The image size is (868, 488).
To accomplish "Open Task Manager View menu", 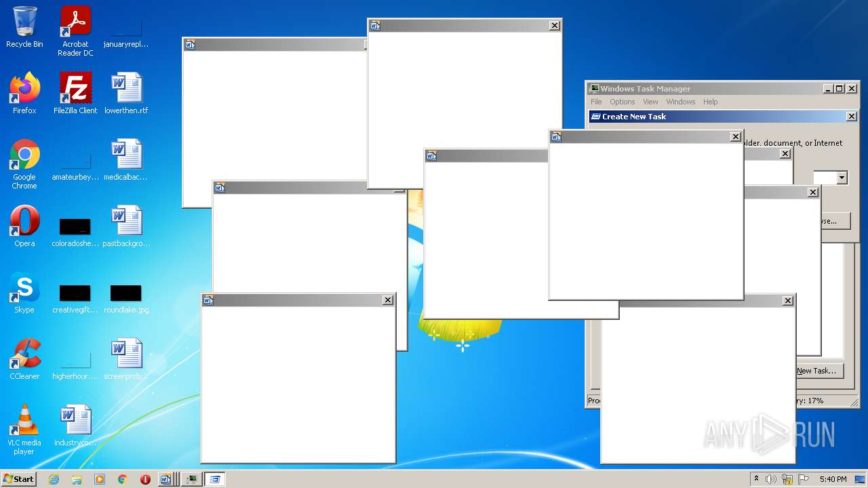I will [x=650, y=102].
